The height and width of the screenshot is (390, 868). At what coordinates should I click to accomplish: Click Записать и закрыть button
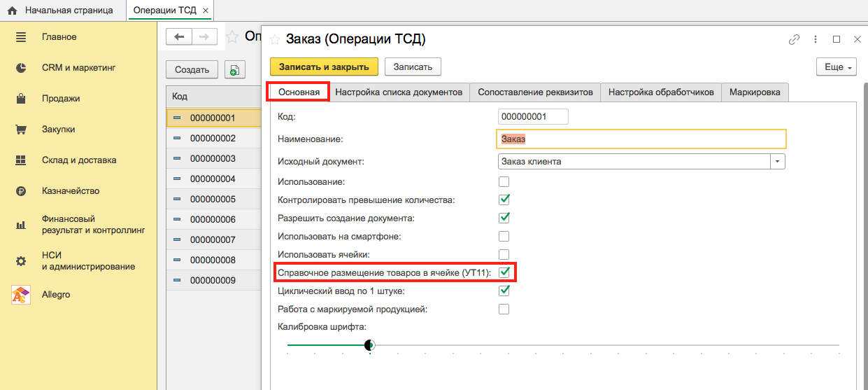tap(324, 67)
